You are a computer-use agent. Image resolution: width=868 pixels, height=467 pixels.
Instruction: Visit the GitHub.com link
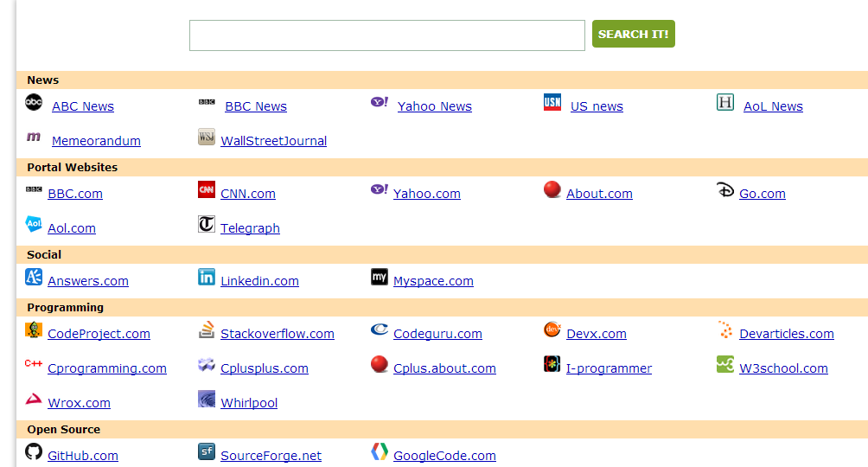83,456
